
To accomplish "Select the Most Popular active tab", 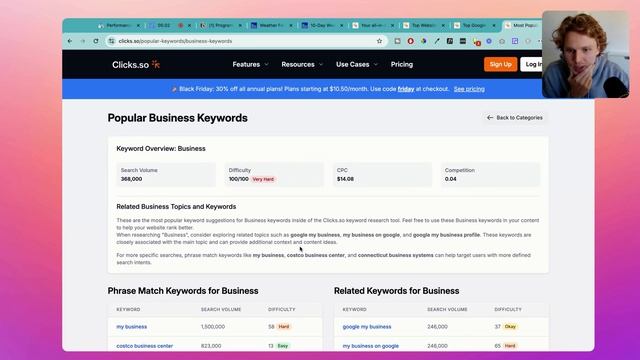I will point(522,25).
